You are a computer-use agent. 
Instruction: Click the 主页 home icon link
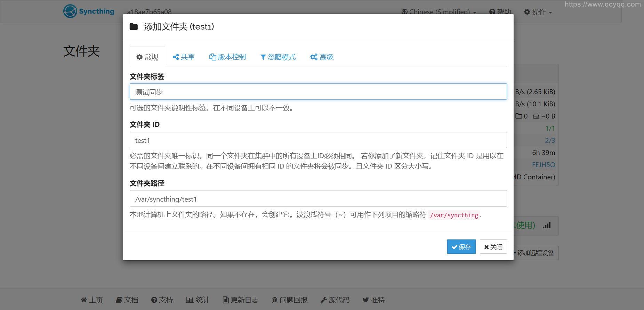click(84, 300)
